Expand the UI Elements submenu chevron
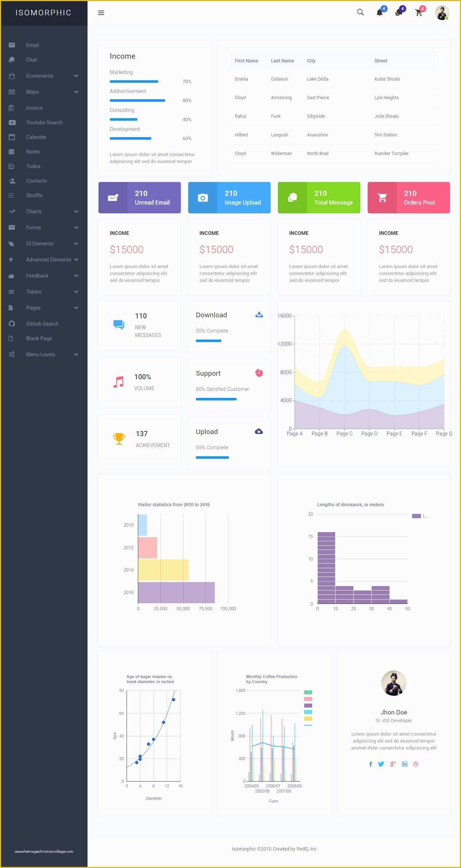Viewport: 461px width, 868px height. [76, 244]
